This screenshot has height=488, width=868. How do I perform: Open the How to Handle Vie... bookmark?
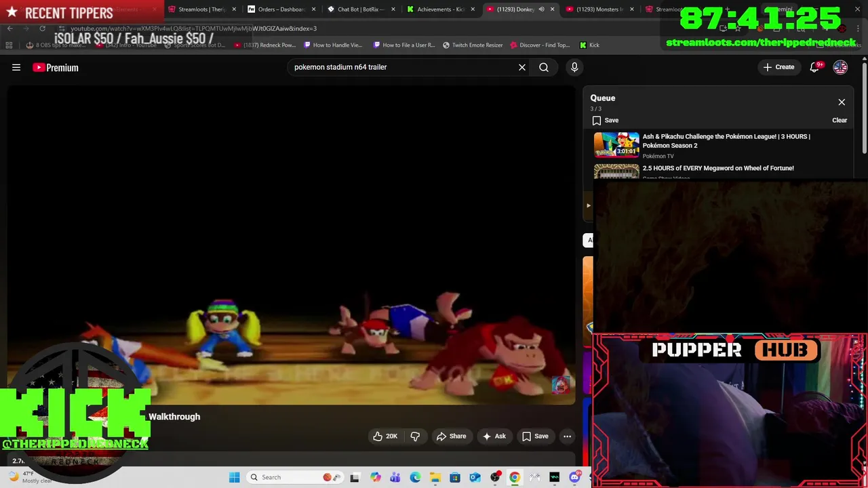pos(332,45)
